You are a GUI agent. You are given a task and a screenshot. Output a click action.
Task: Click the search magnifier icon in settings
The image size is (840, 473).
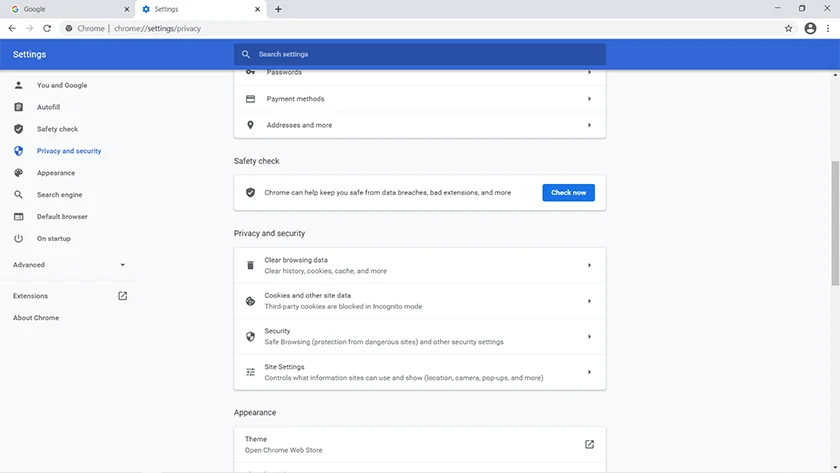point(246,54)
